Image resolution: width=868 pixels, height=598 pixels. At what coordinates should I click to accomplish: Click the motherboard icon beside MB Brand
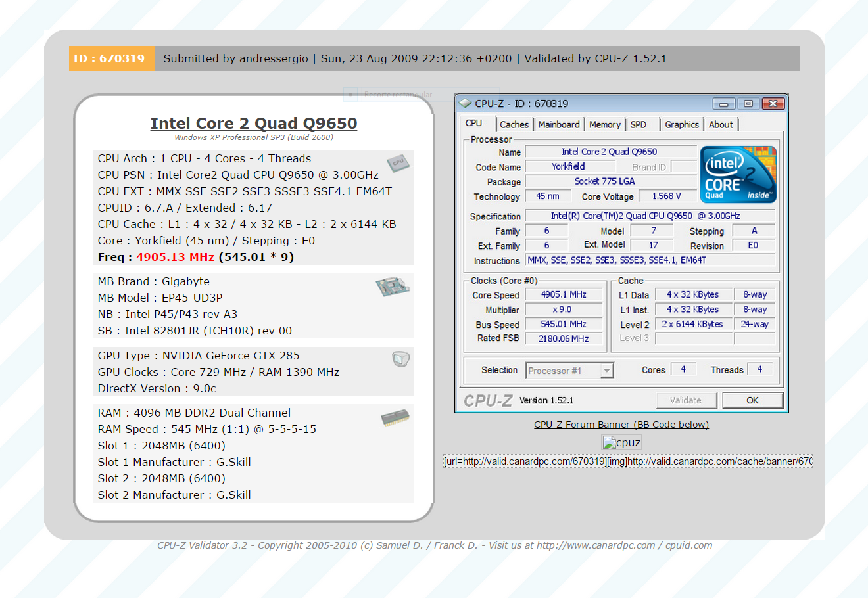(393, 286)
